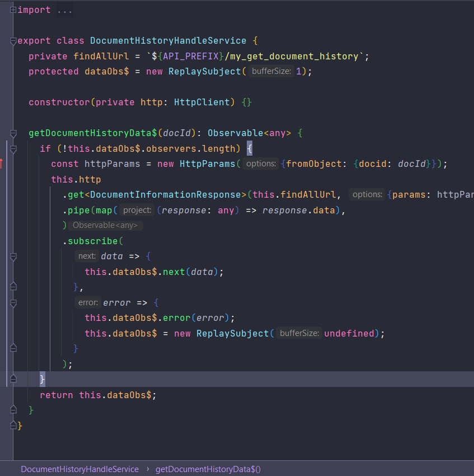Image resolution: width=474 pixels, height=476 pixels.
Task: Collapse the next: data arrow function fold
Action: coord(13,257)
